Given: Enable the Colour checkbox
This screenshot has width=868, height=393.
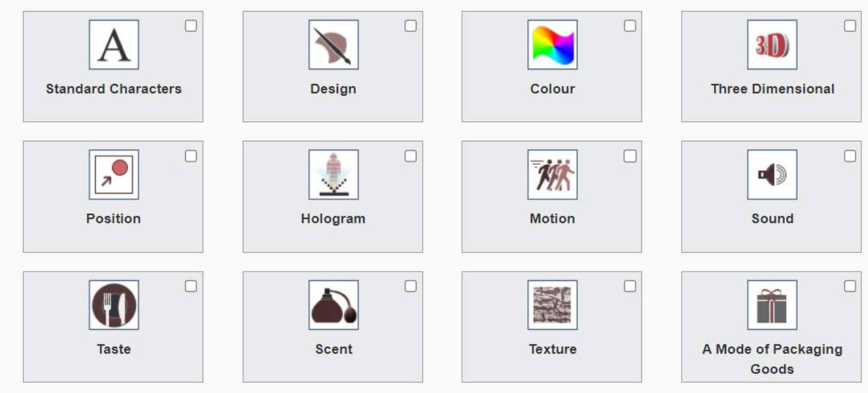Looking at the screenshot, I should click(x=630, y=26).
